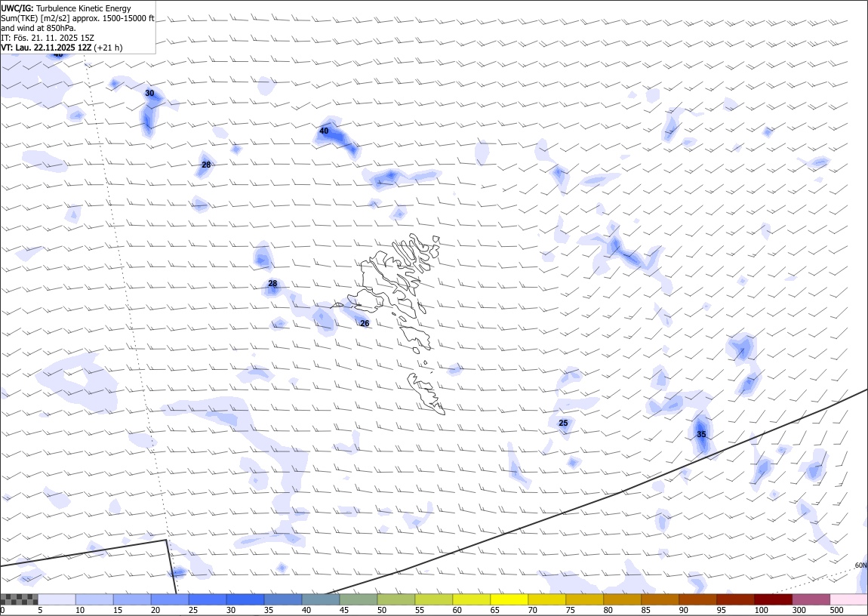Click the "(+21 h)" forecast offset text

(x=109, y=48)
